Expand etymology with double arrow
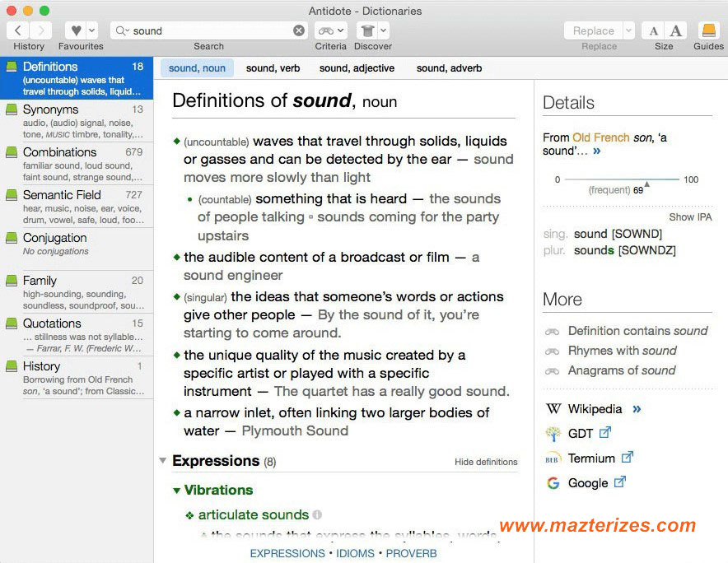Screen dimensions: 728x563 click(596, 151)
